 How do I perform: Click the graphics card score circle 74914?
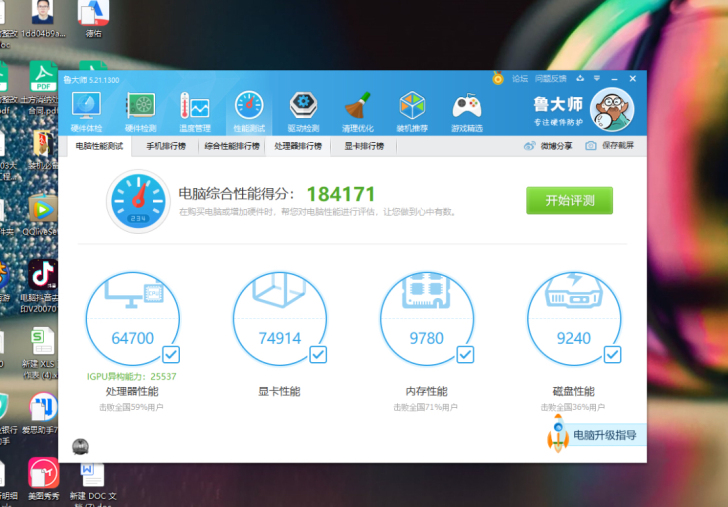point(280,319)
